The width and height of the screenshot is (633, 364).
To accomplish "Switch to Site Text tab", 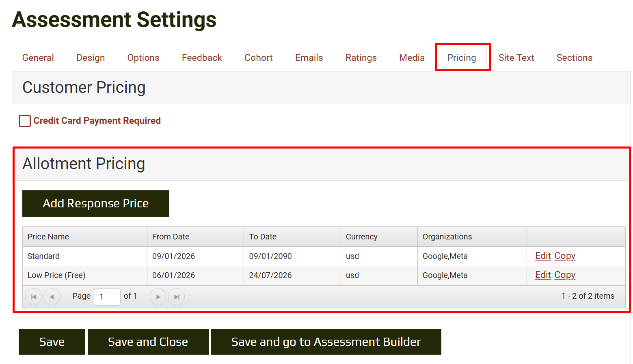I will click(516, 58).
